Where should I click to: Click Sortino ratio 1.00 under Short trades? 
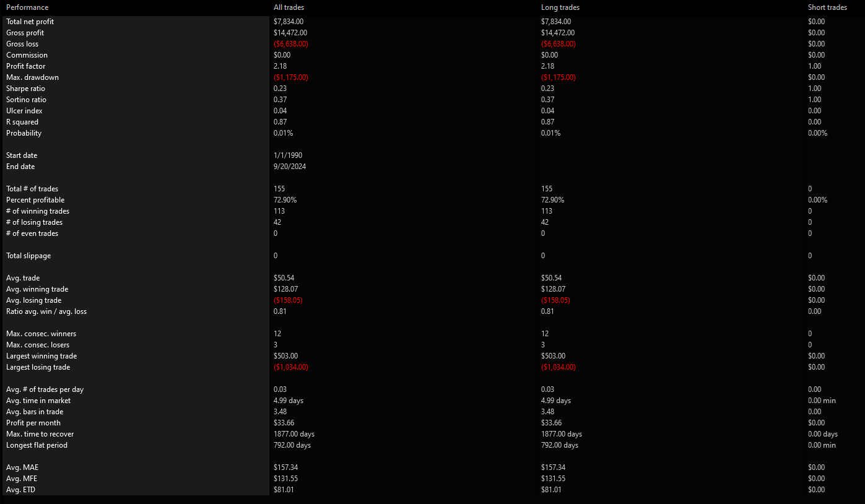click(x=815, y=100)
